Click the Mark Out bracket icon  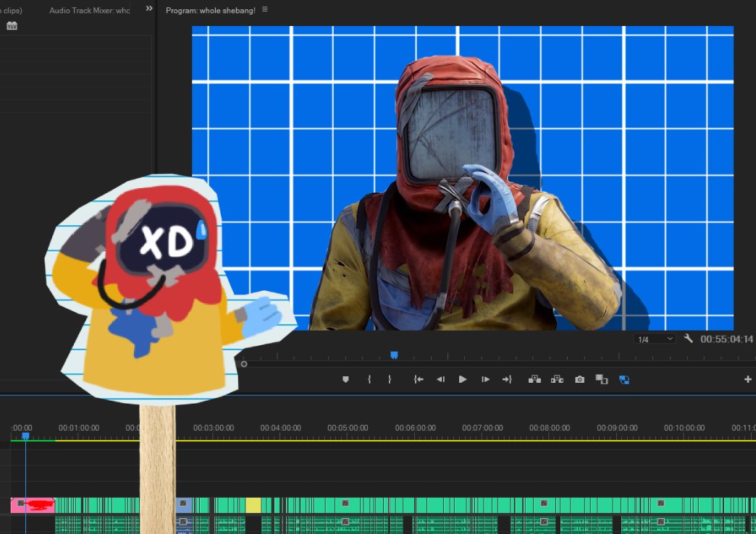click(390, 380)
